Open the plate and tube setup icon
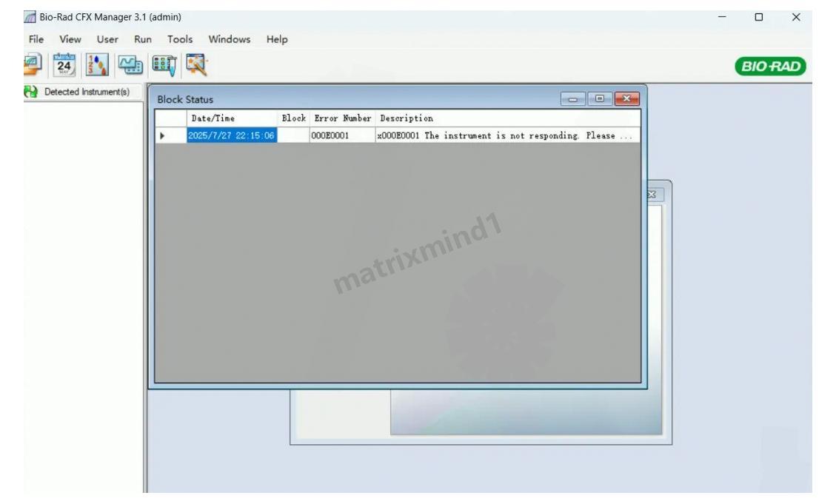 (x=164, y=65)
